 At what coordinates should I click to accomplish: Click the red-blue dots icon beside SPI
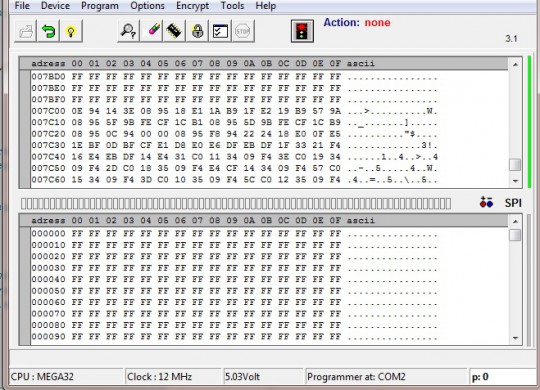486,203
